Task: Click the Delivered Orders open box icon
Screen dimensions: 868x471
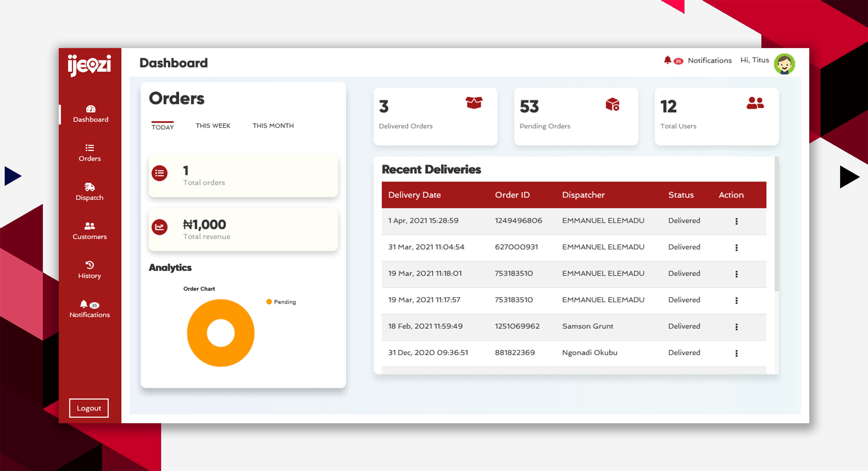Action: point(474,102)
